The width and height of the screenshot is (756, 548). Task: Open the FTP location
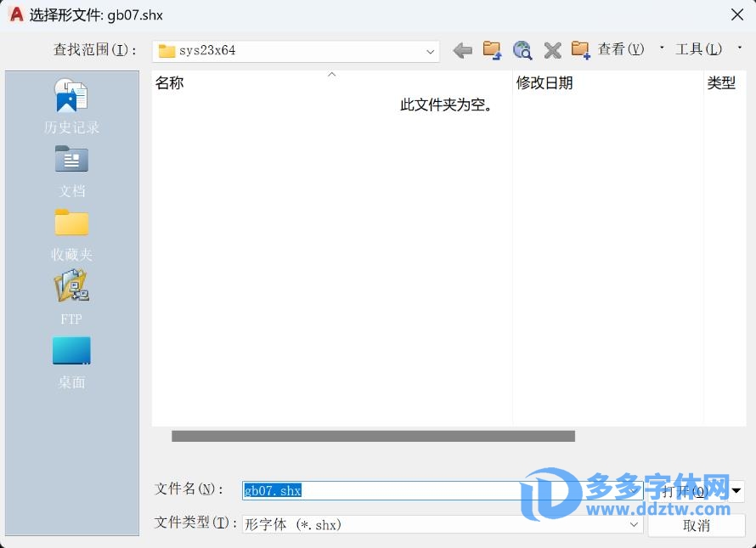click(x=72, y=297)
